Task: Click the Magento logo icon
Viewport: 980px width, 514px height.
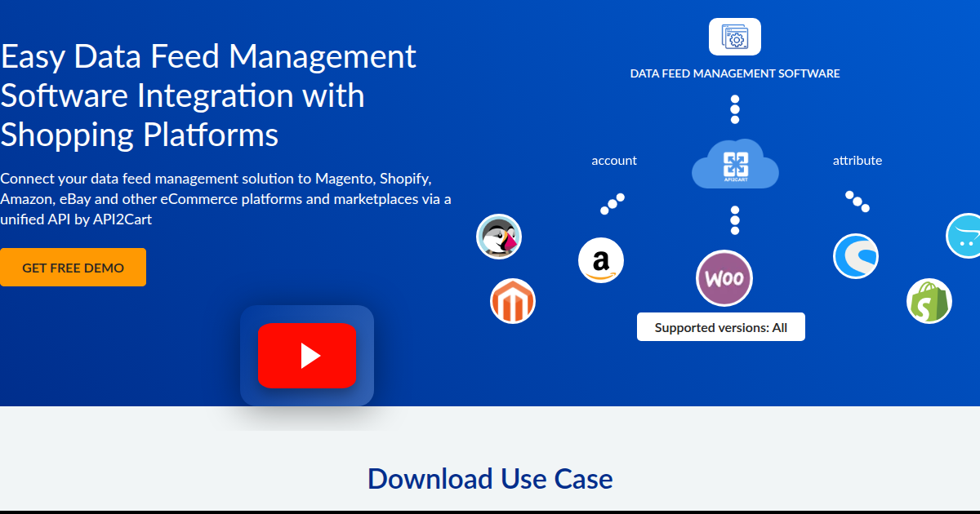Action: (x=513, y=301)
